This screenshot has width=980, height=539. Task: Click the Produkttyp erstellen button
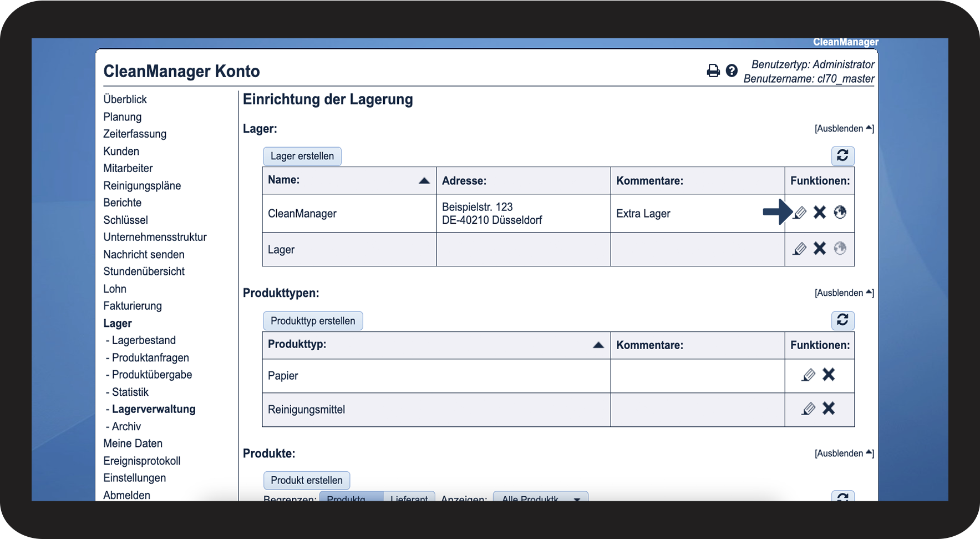[x=313, y=321]
